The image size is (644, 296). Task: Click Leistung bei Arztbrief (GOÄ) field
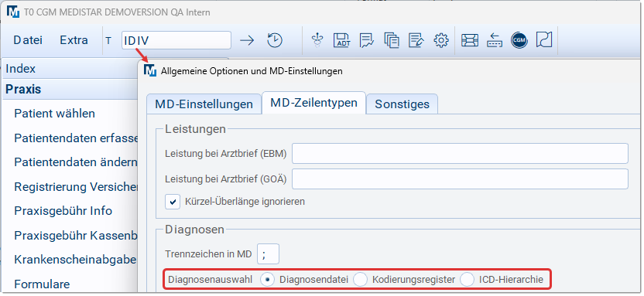click(x=460, y=179)
